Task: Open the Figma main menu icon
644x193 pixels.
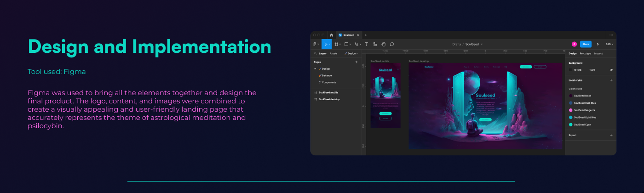Action: tap(314, 44)
